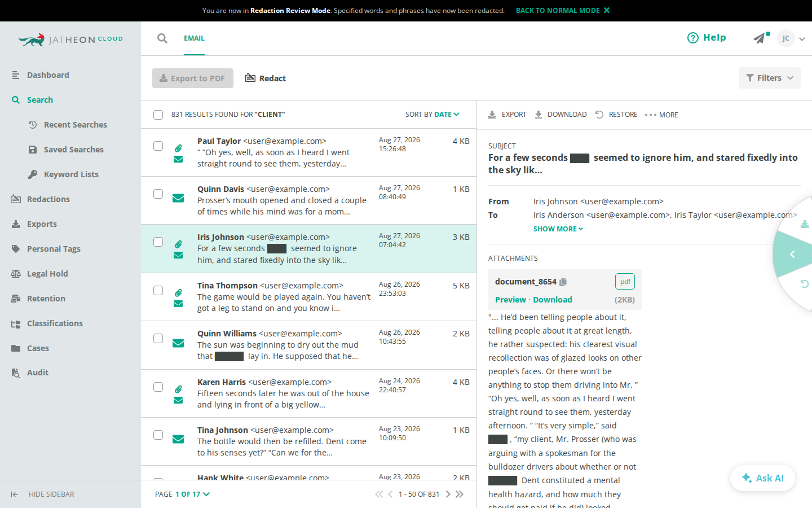The image size is (812, 508).
Task: Click the left arrow on the radial menu
Action: [x=792, y=255]
